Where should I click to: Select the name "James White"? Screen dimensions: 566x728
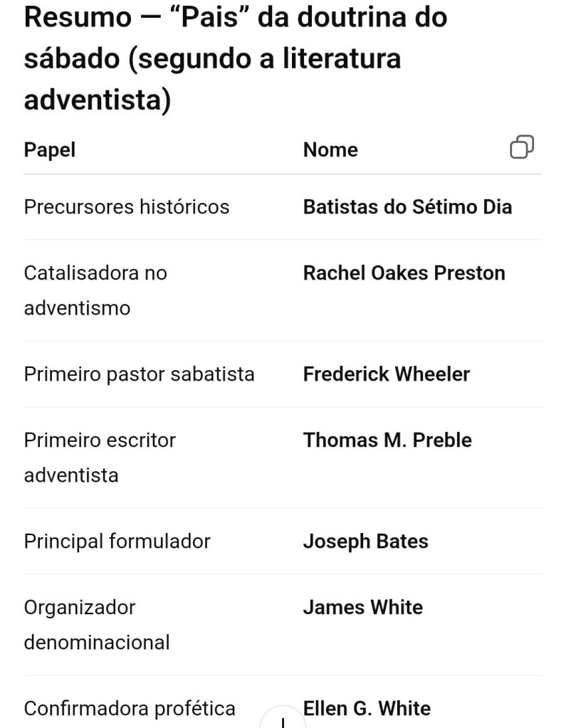[x=362, y=608]
